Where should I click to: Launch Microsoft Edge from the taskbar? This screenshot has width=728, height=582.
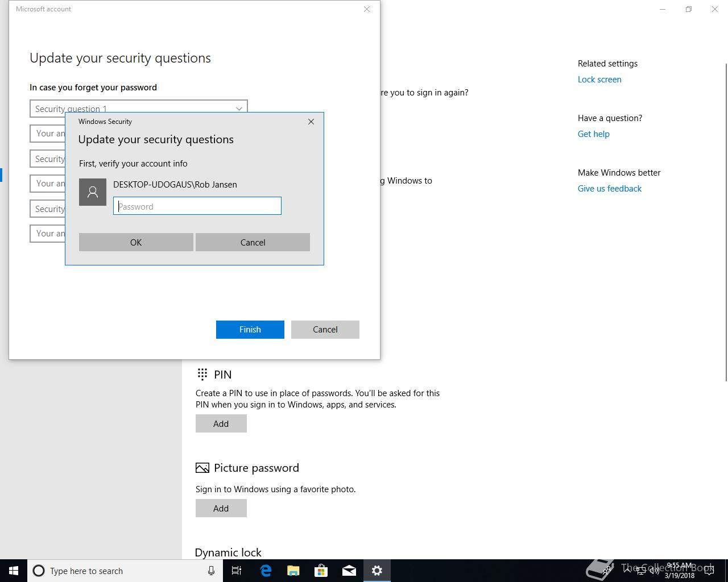tap(265, 571)
